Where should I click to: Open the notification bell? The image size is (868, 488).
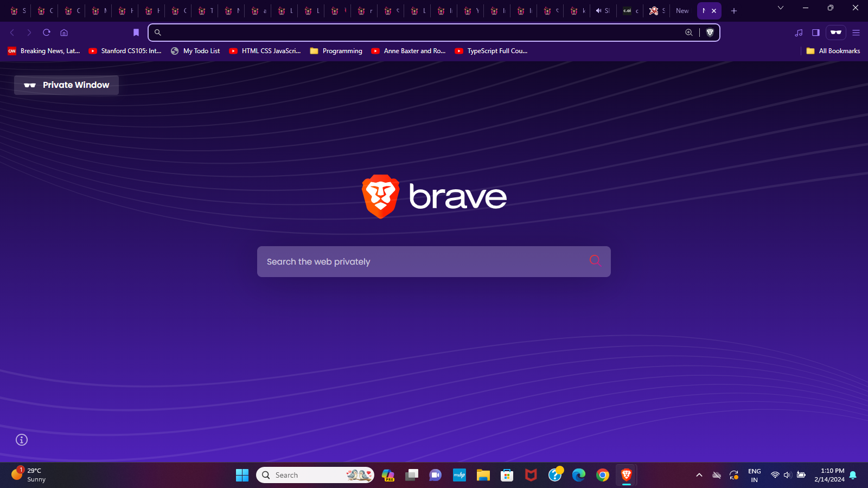click(853, 475)
